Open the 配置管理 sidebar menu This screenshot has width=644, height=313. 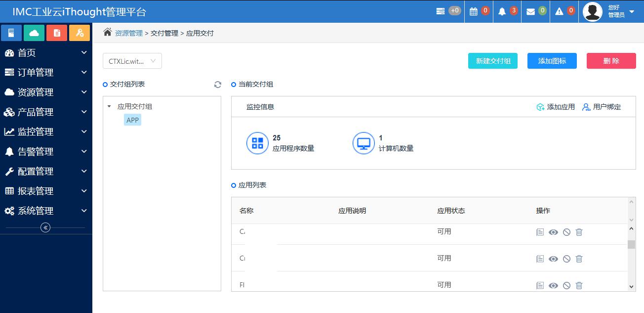(x=46, y=172)
